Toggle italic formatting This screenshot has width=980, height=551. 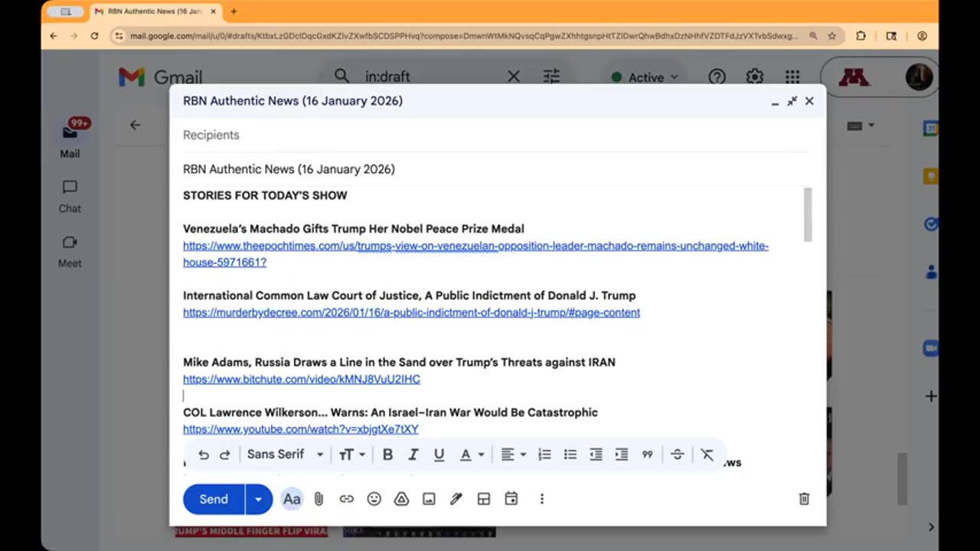coord(413,455)
